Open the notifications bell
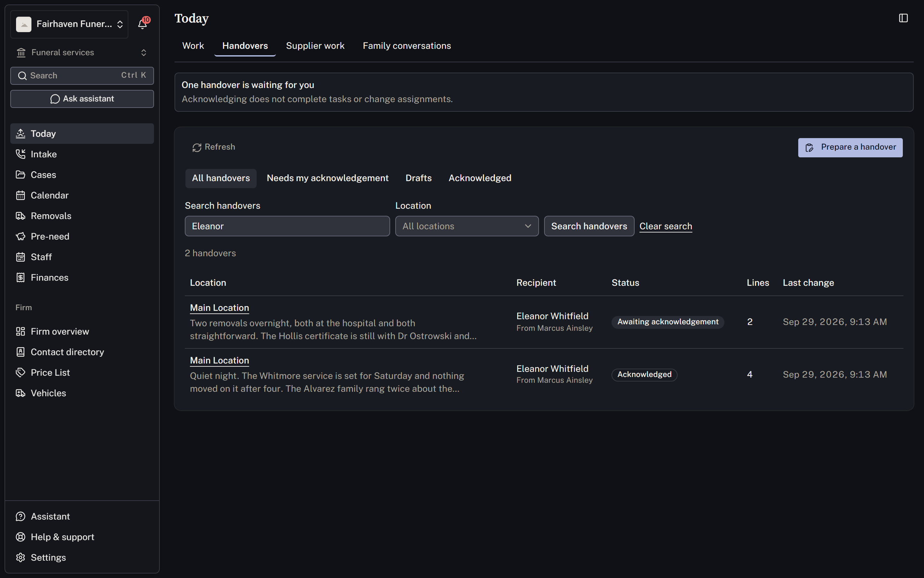924x578 pixels. 142,24
